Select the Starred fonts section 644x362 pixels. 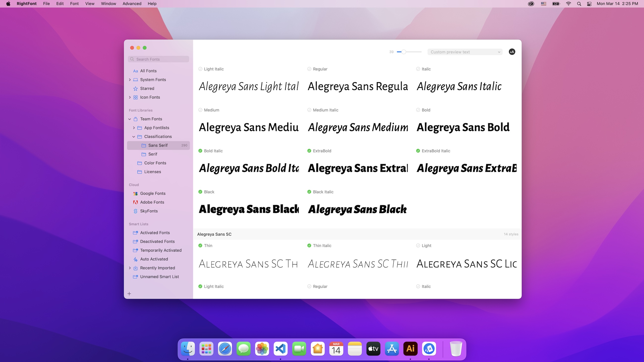click(147, 88)
